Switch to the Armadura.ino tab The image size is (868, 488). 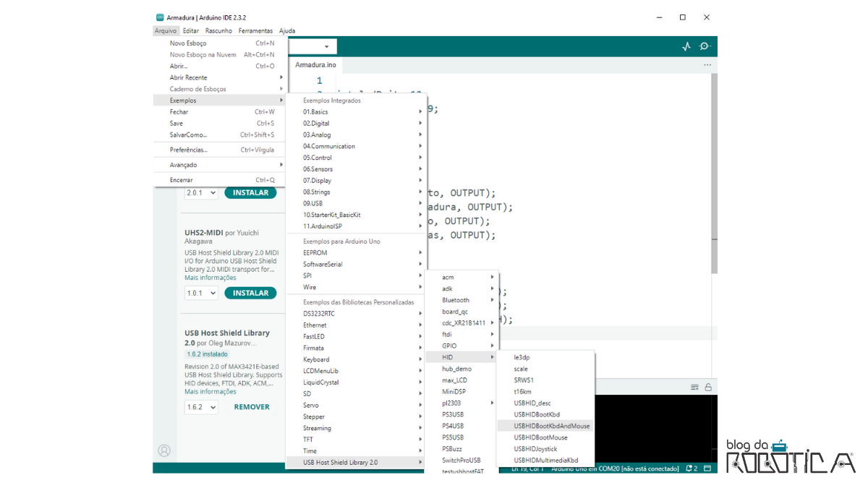(x=315, y=65)
